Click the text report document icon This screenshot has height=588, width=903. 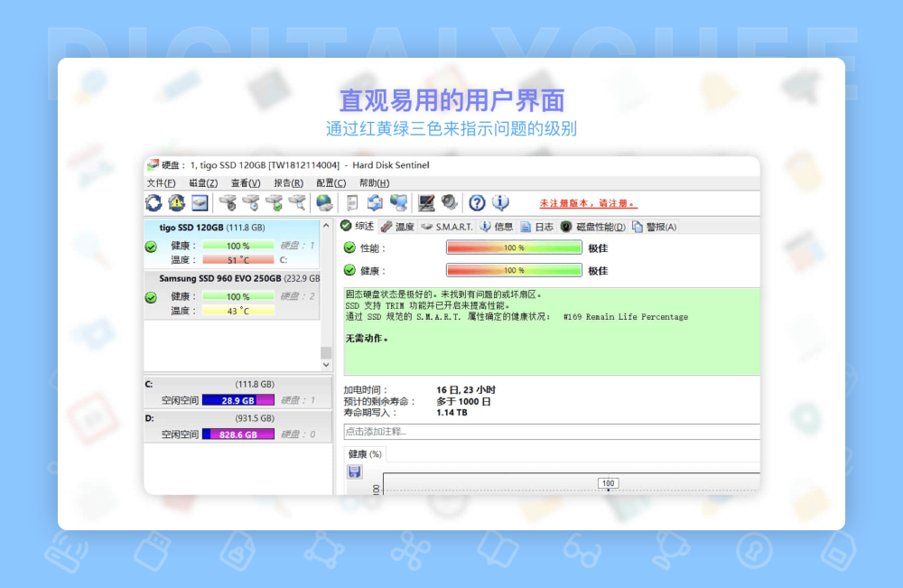pyautogui.click(x=352, y=202)
